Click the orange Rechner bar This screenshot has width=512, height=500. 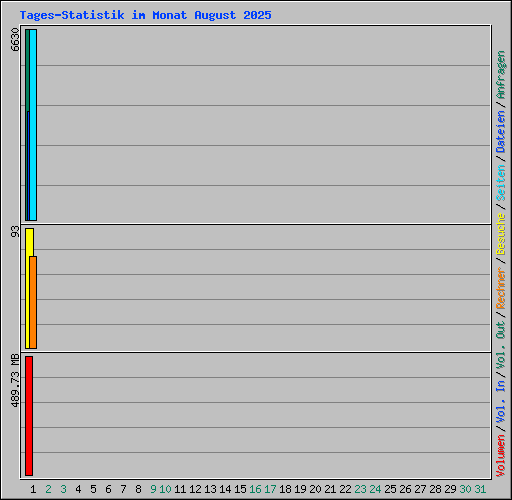(x=33, y=302)
